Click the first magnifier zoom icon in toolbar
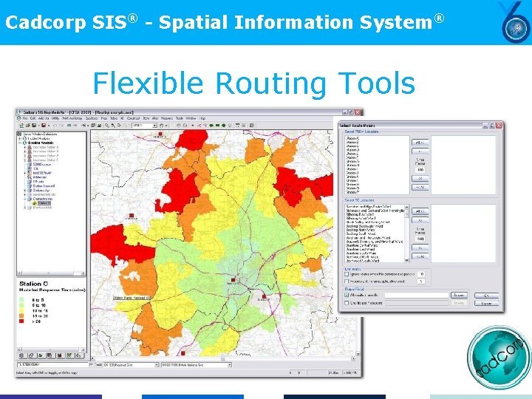 [107, 126]
